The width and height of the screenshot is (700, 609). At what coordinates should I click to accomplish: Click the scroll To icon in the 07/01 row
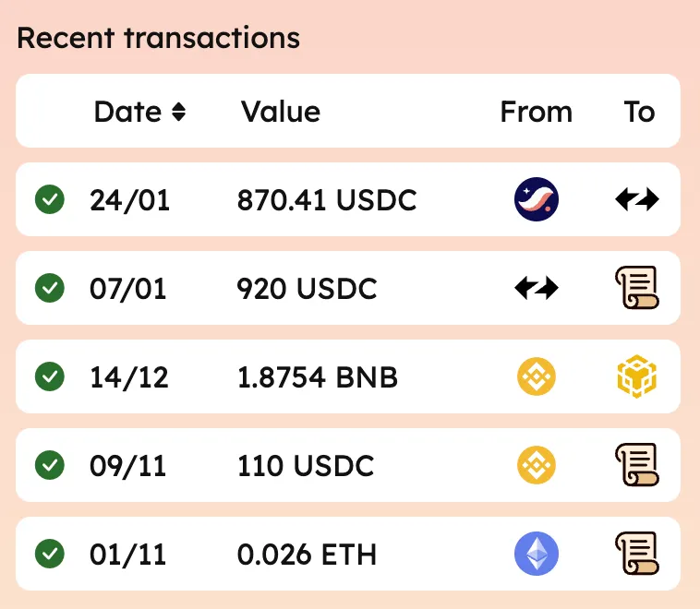pyautogui.click(x=637, y=288)
